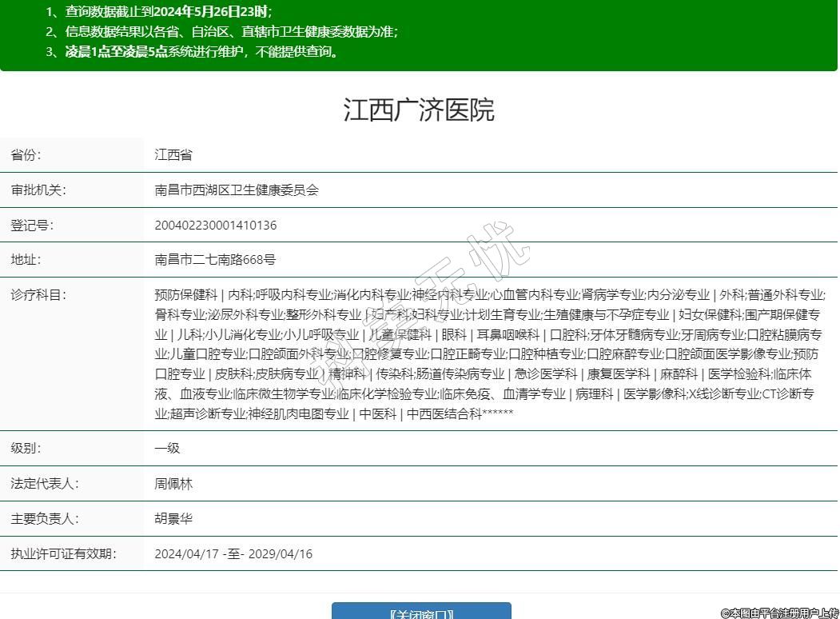Click the address value 南昌市二七南路668号

click(215, 260)
